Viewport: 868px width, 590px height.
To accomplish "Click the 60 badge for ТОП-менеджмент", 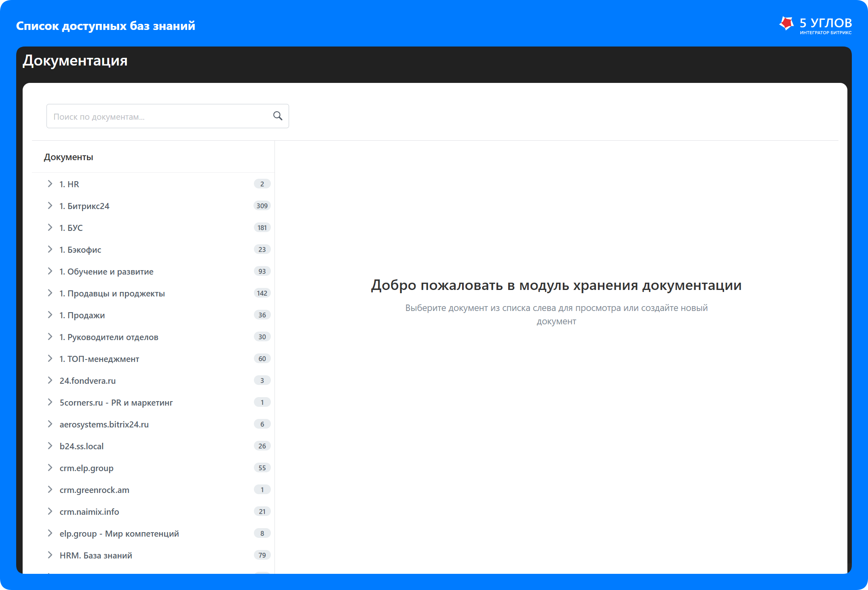I will tap(262, 358).
